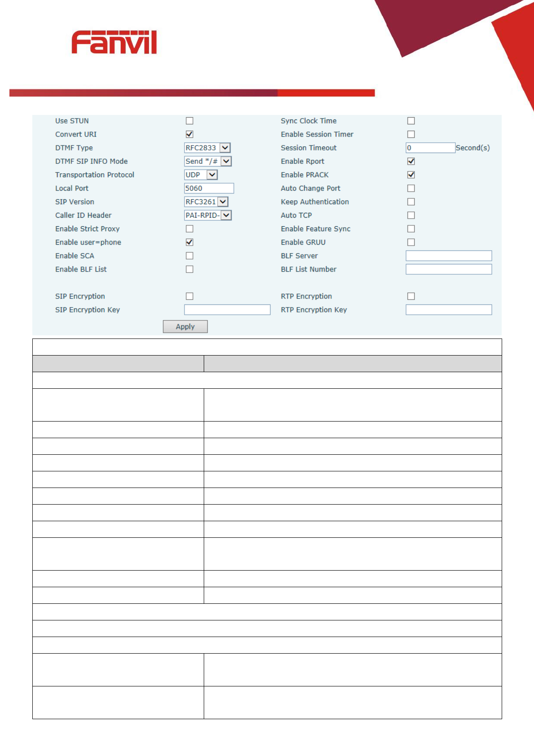The height and width of the screenshot is (756, 534).
Task: Uncheck the Enable Rport checkbox
Action: coord(411,161)
